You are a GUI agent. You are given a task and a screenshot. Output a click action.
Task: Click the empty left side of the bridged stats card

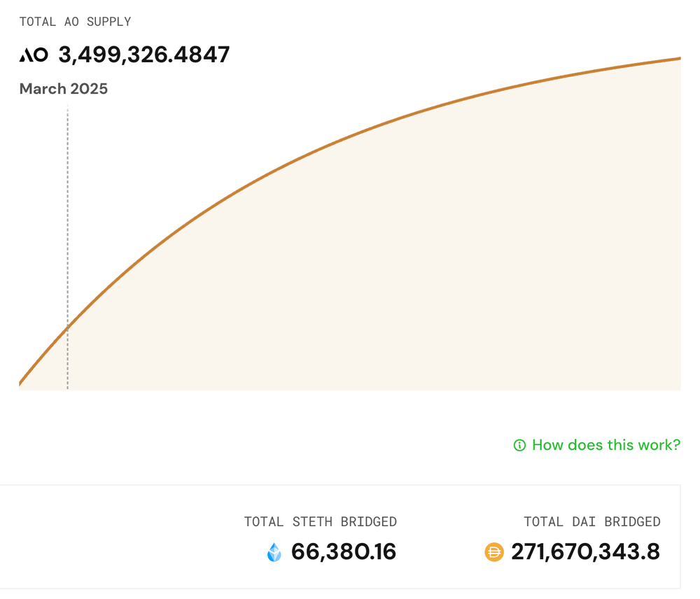click(x=105, y=537)
